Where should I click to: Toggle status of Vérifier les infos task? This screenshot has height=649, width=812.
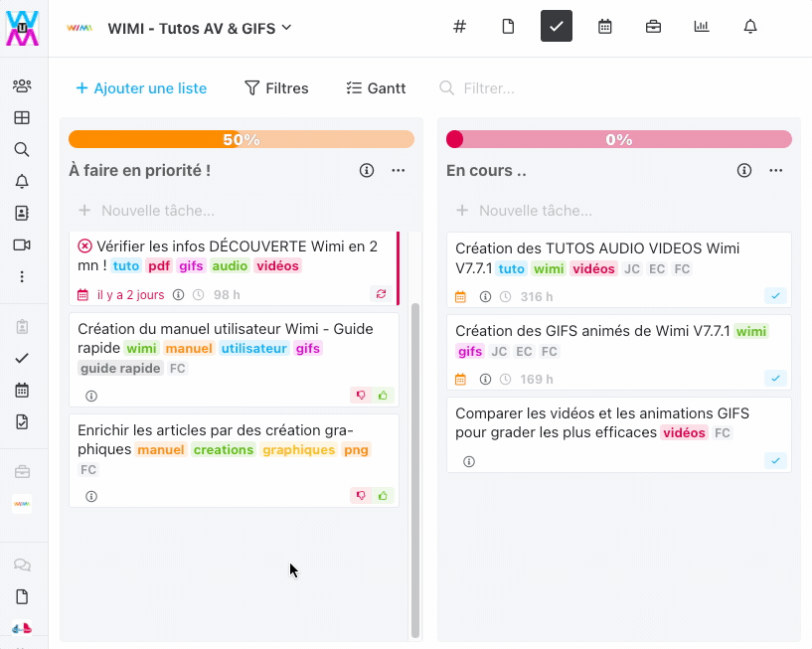pos(84,246)
